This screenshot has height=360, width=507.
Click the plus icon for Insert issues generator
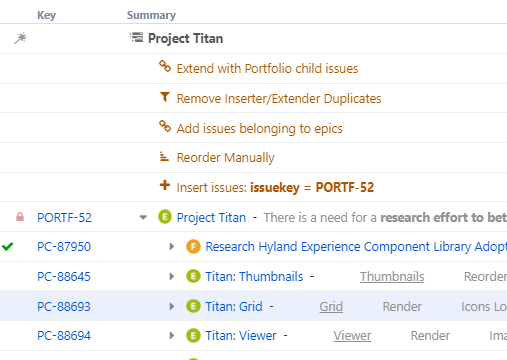[x=165, y=185]
